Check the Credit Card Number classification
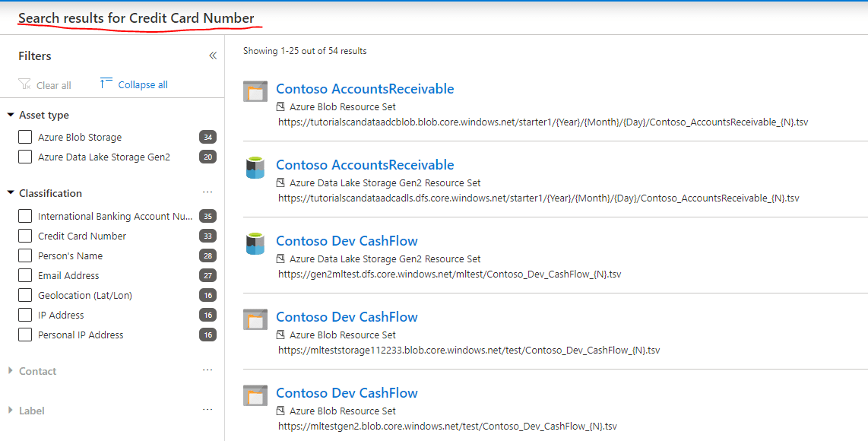Image resolution: width=868 pixels, height=441 pixels. click(x=25, y=236)
